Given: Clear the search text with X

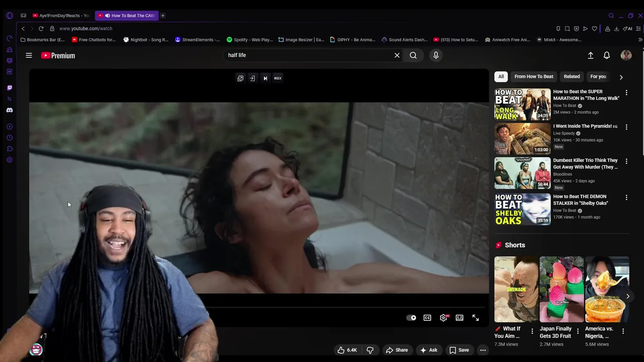Looking at the screenshot, I should (x=397, y=55).
